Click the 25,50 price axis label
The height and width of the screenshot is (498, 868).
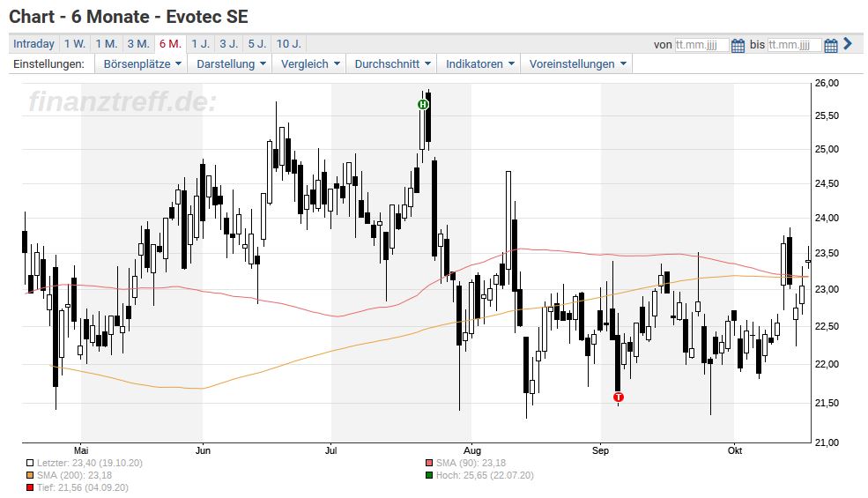(827, 115)
